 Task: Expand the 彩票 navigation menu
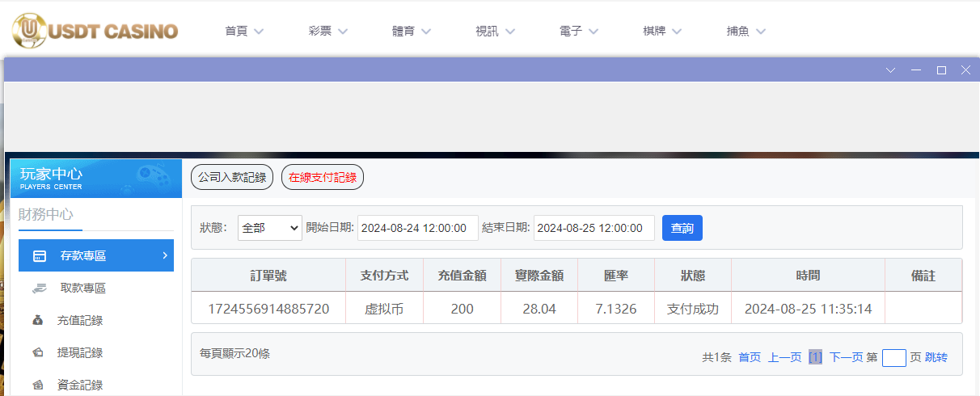[327, 32]
